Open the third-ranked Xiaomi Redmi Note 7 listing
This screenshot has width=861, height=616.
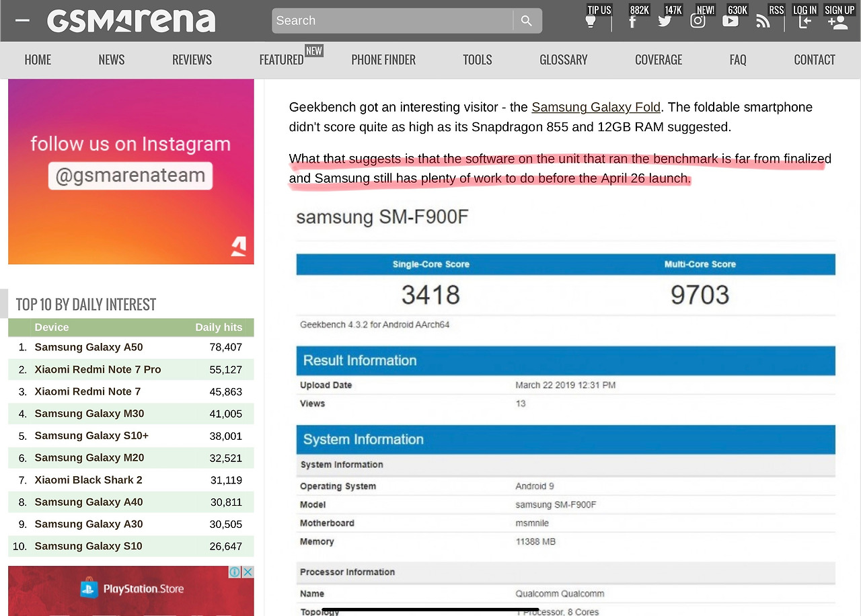point(87,391)
